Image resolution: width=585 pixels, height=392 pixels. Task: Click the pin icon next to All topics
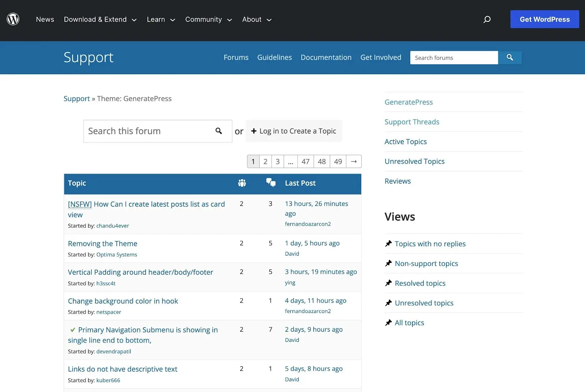tap(388, 323)
